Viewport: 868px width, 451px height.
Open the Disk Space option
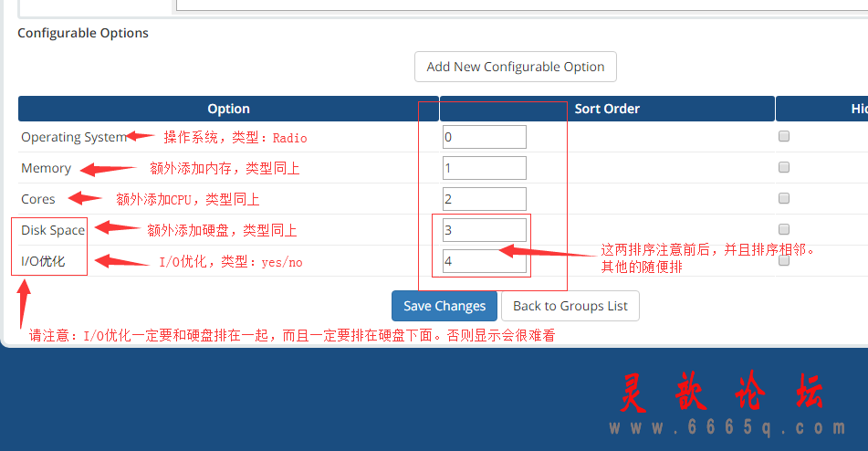tap(53, 230)
